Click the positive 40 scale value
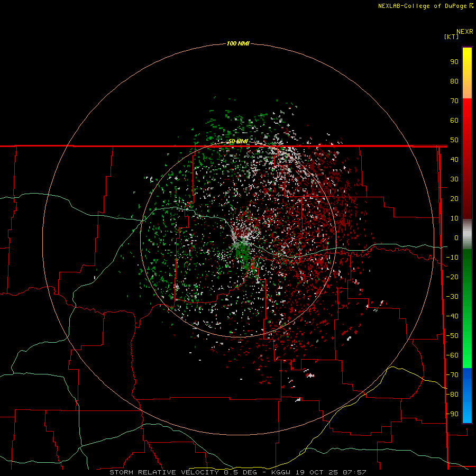 point(454,160)
